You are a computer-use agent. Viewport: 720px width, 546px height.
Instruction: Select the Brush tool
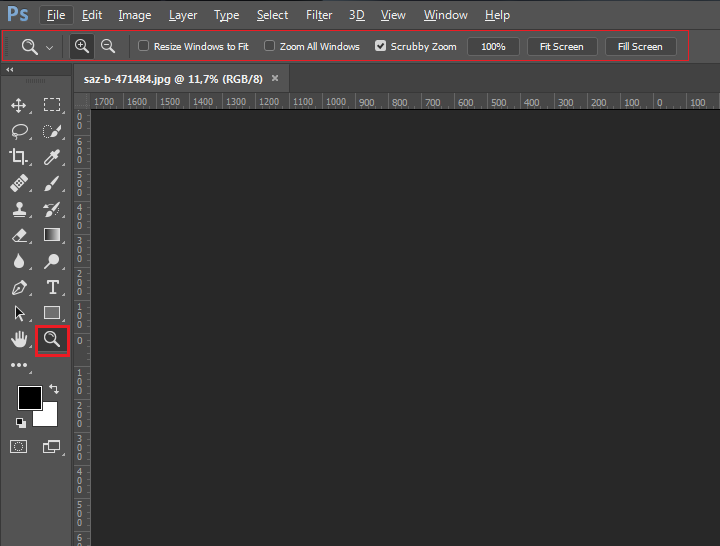tap(52, 183)
